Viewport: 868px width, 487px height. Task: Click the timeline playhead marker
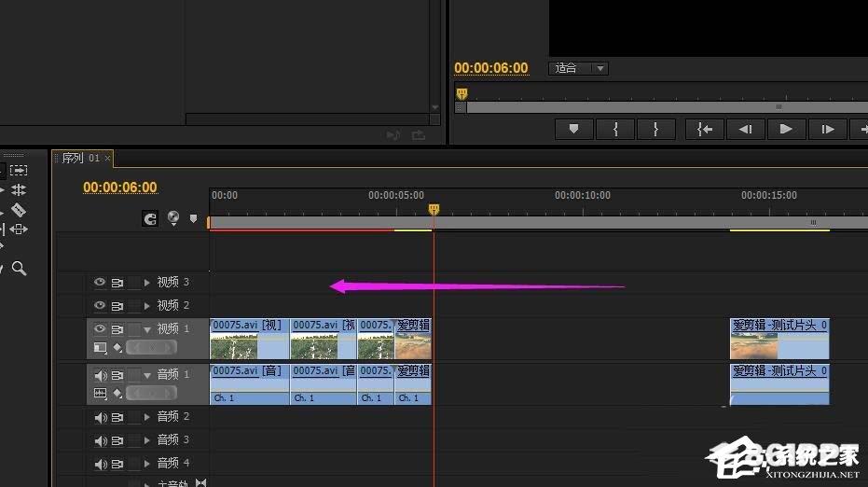click(434, 209)
